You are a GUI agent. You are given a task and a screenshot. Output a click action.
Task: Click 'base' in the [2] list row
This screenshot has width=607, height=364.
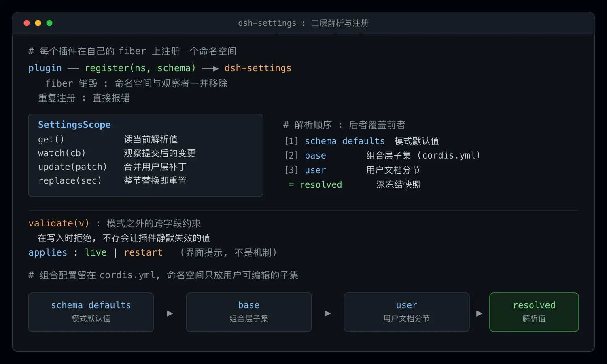click(315, 156)
